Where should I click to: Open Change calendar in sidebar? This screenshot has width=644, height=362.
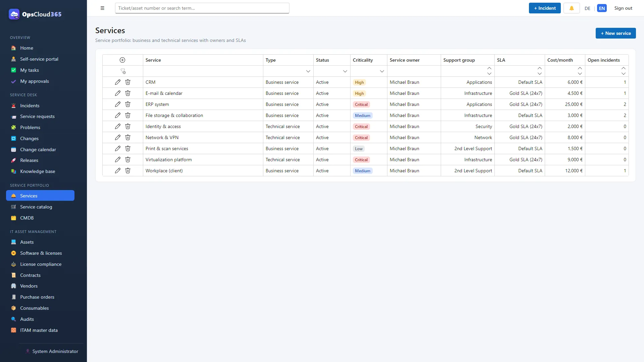pyautogui.click(x=40, y=149)
